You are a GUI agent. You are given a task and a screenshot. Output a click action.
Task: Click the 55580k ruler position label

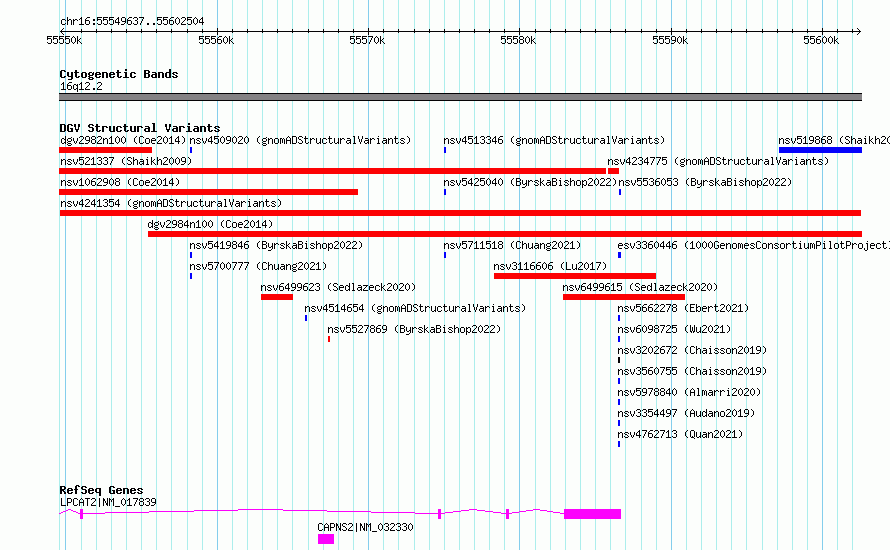(518, 40)
